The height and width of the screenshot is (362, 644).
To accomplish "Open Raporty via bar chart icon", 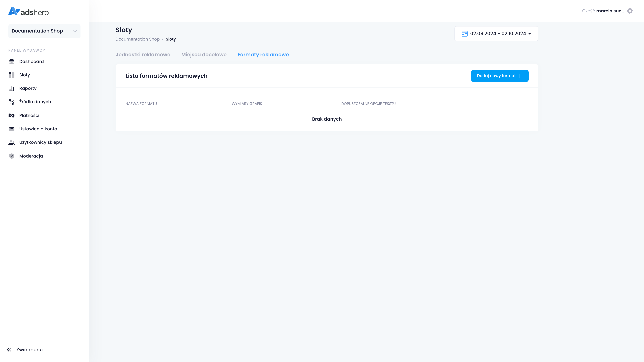I will click(12, 88).
